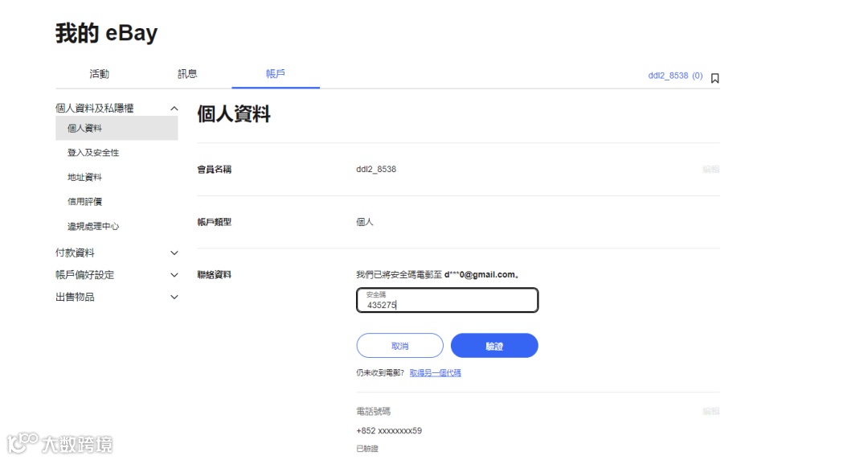Click the 帳戶類型 value 個人
The height and width of the screenshot is (460, 868).
pos(365,222)
